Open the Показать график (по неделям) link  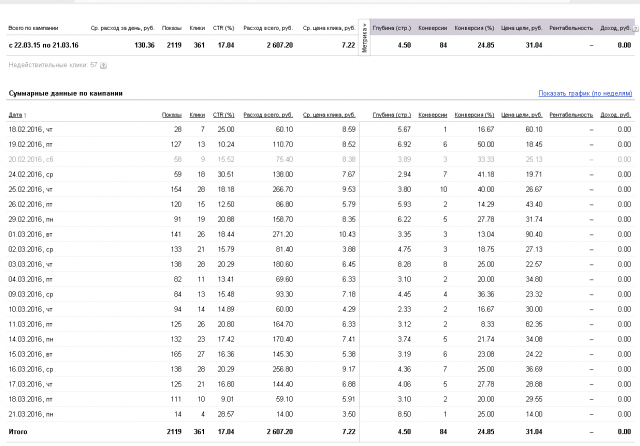pos(584,93)
